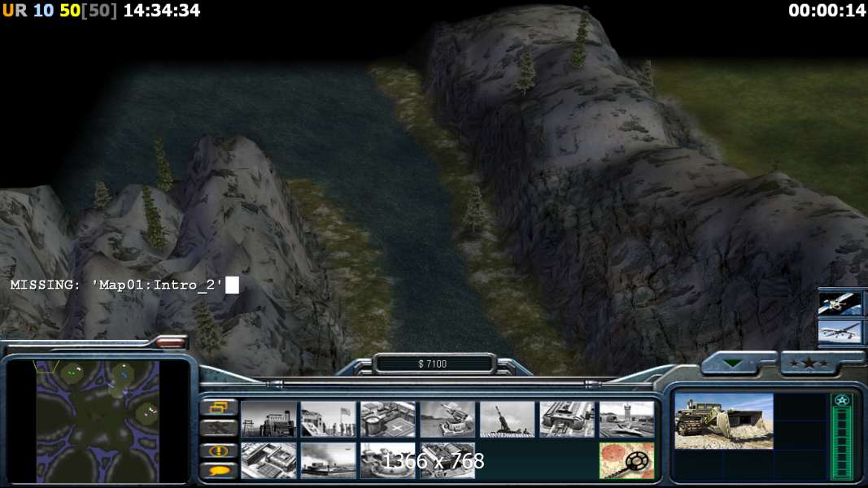Choose the Supply Drop Zone build icon

[329, 460]
